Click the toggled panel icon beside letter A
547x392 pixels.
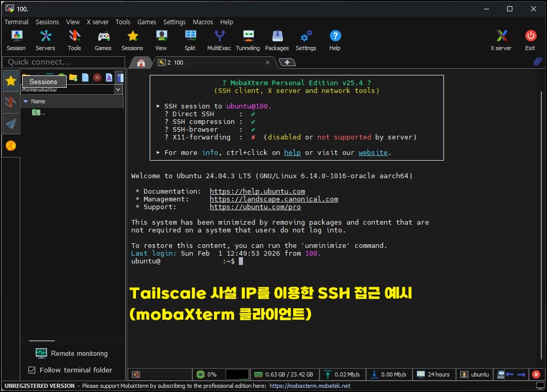(120, 77)
